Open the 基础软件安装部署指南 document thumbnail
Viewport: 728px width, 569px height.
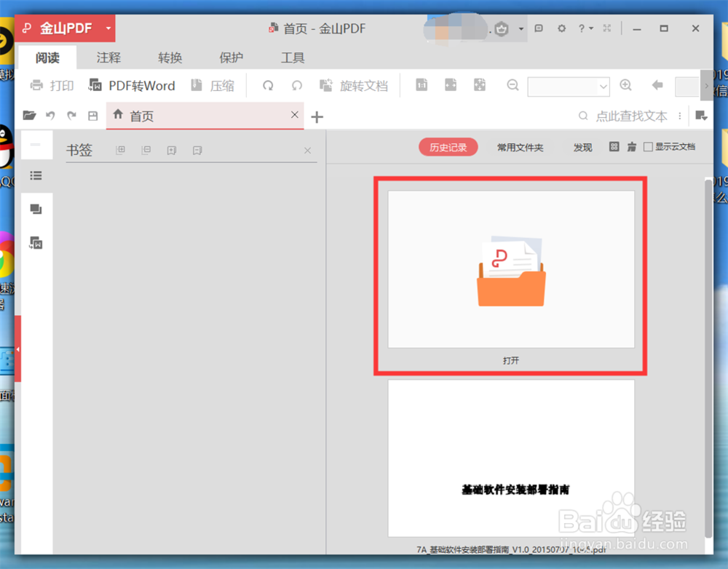[510, 458]
